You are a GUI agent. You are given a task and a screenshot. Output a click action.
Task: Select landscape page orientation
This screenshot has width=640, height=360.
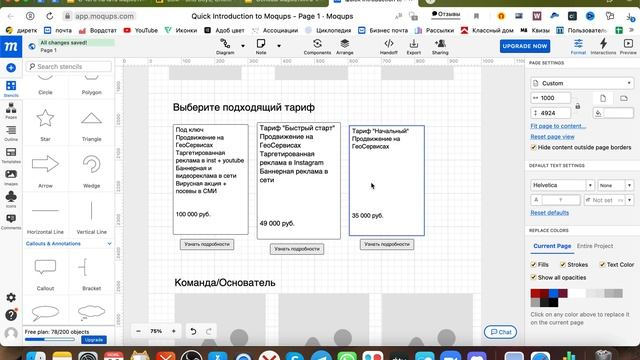[x=624, y=98]
